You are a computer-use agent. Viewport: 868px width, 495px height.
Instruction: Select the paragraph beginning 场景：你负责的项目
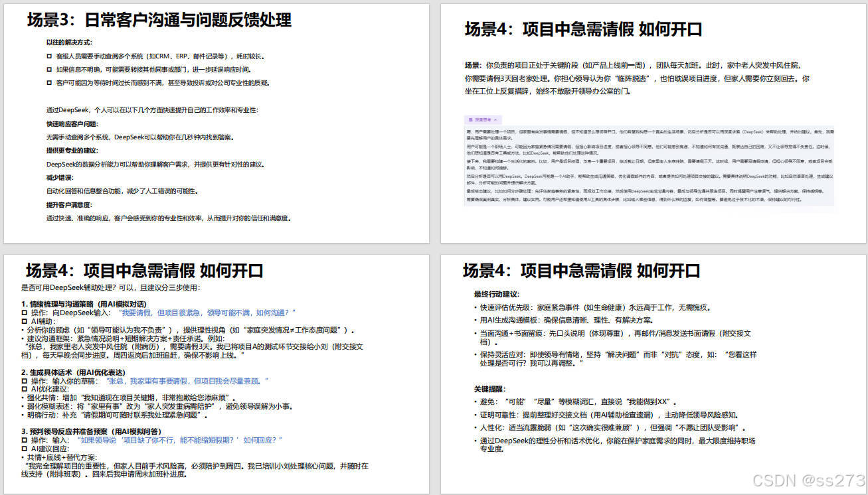[x=637, y=78]
